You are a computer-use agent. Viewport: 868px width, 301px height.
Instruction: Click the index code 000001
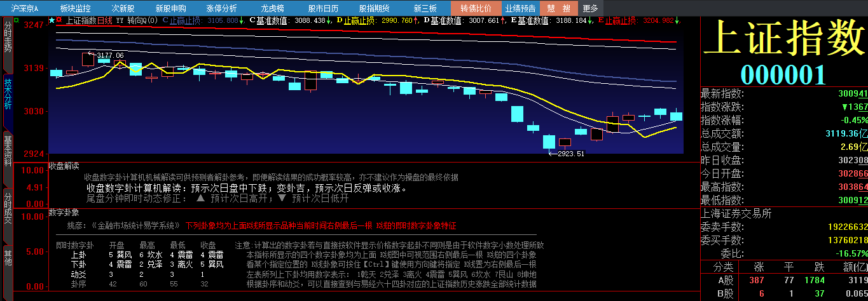click(x=783, y=76)
